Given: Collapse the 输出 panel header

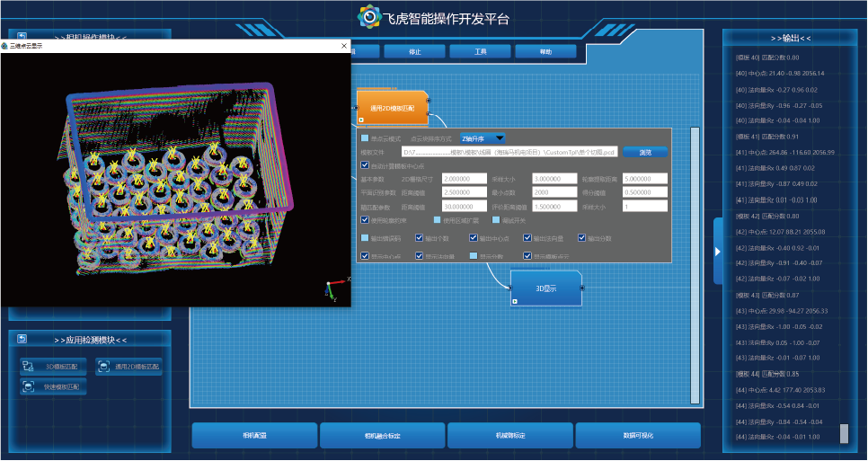Looking at the screenshot, I should click(791, 39).
